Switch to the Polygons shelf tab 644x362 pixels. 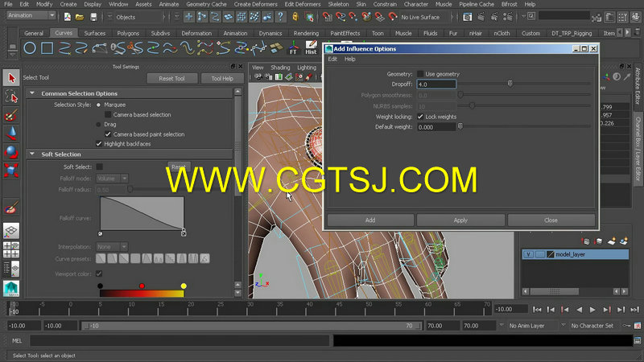[128, 33]
